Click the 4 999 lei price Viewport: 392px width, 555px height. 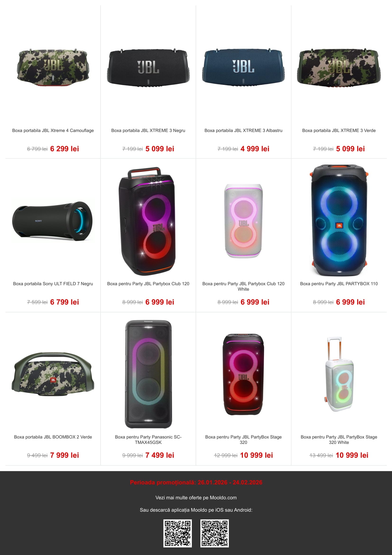(255, 149)
